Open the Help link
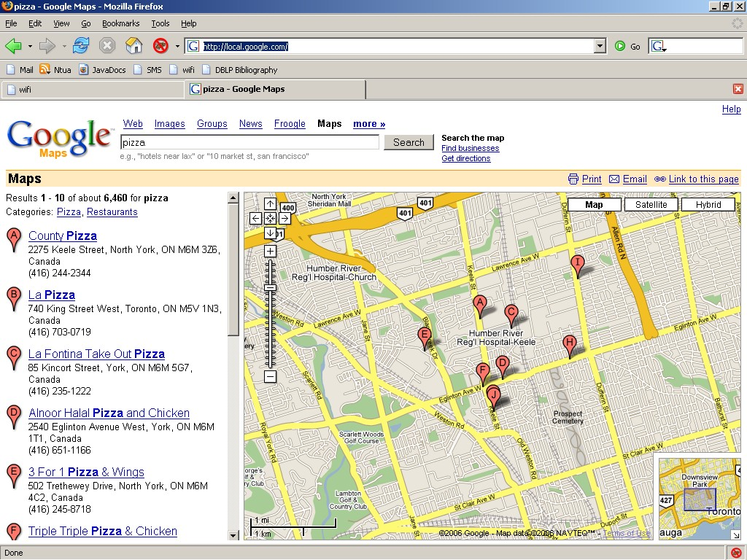747x560 pixels. point(731,109)
